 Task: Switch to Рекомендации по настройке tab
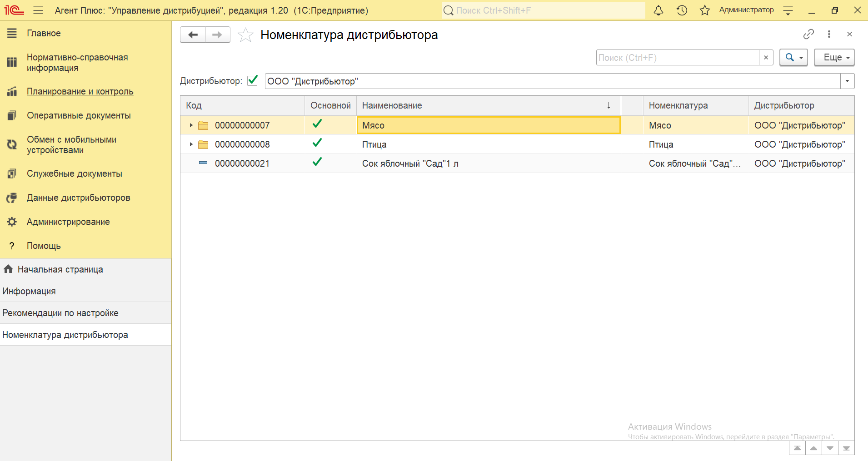click(x=85, y=313)
